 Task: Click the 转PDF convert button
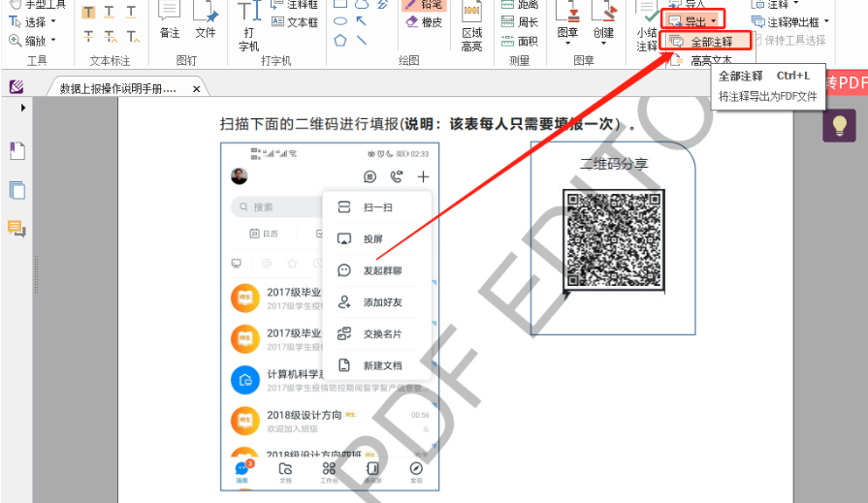(x=847, y=83)
